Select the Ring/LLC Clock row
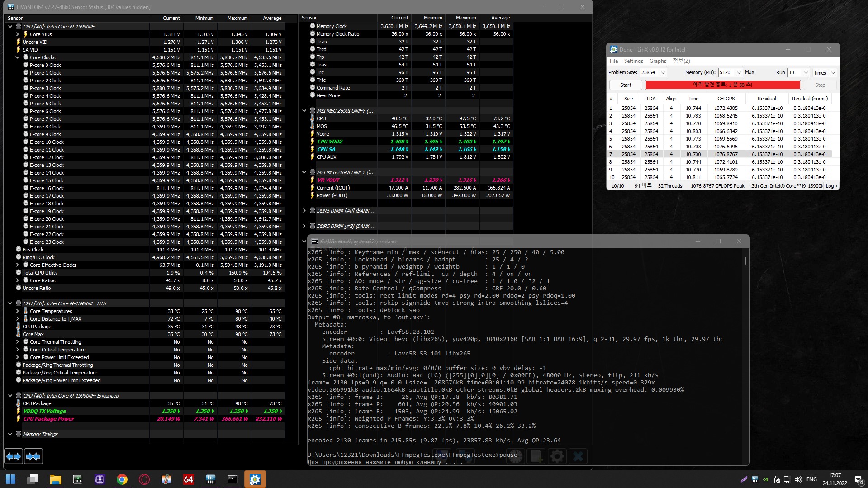868x488 pixels. click(145, 257)
